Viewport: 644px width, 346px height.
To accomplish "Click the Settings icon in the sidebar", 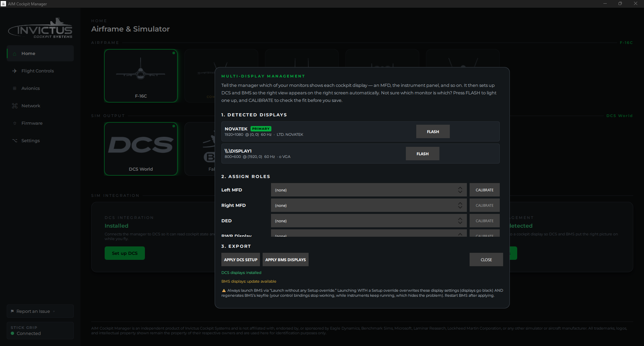I will (x=14, y=140).
